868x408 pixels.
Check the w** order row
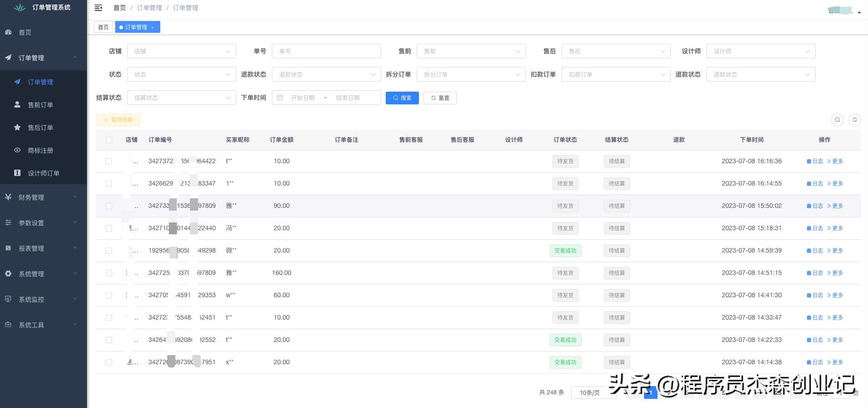tap(109, 295)
